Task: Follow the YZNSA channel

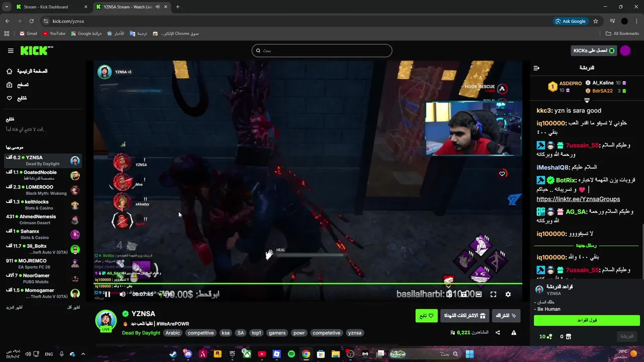Action: tap(427, 316)
